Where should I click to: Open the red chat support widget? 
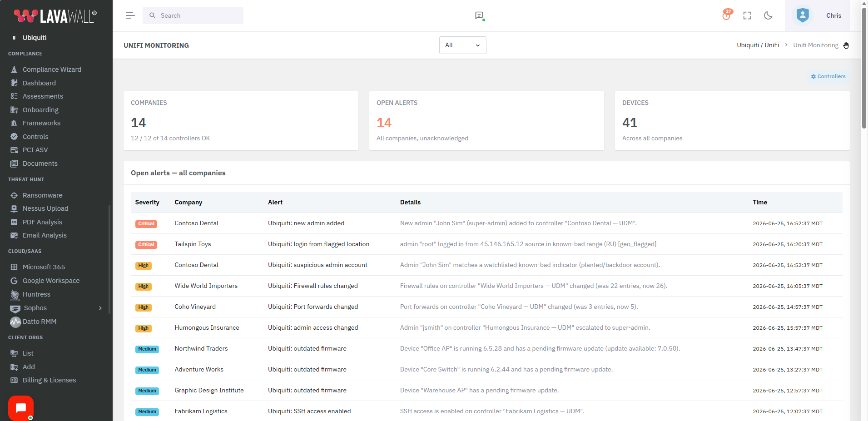(x=21, y=408)
